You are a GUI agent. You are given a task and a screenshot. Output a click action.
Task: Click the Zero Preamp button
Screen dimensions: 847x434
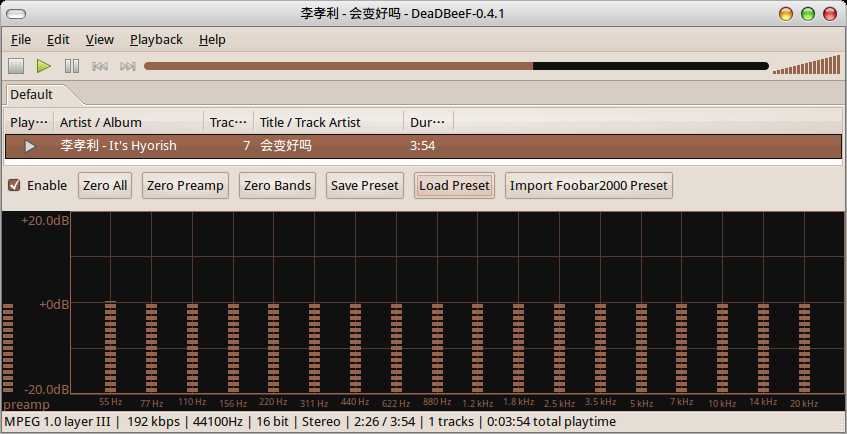[185, 185]
